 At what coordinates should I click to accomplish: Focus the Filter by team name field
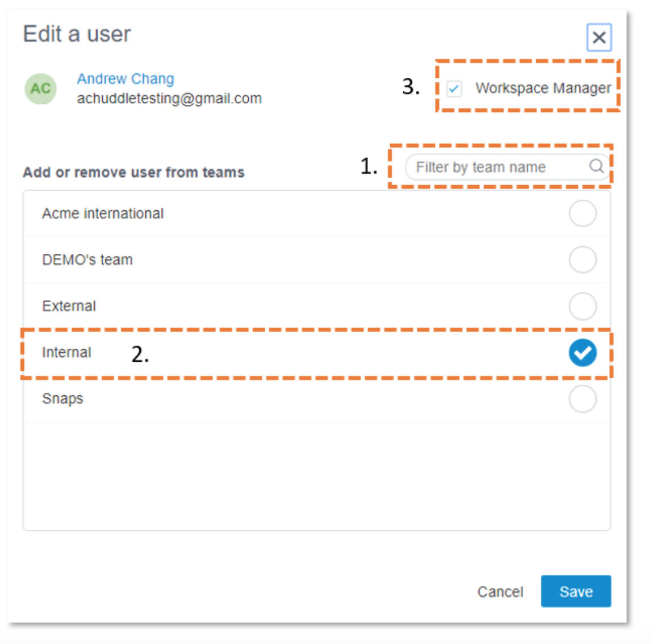tap(507, 167)
